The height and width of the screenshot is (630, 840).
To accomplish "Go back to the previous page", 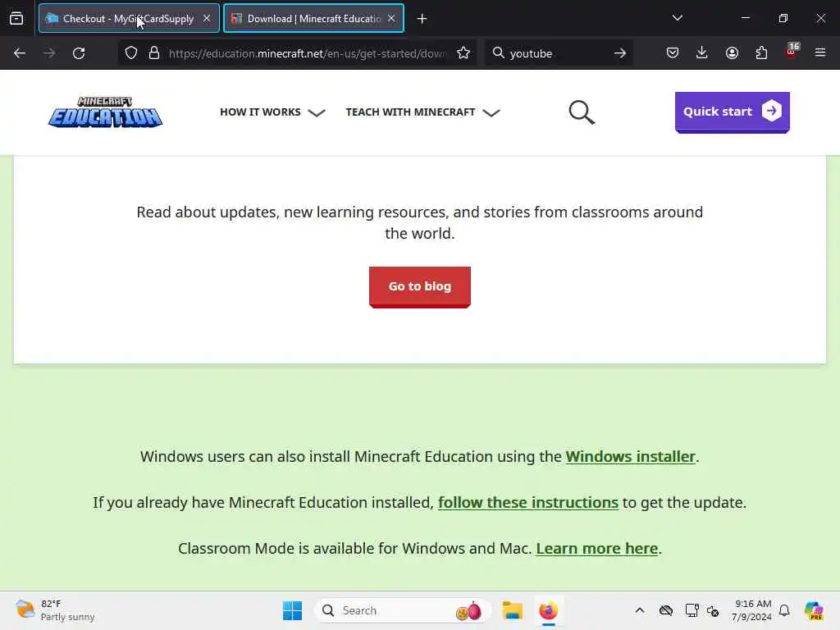I will click(20, 53).
